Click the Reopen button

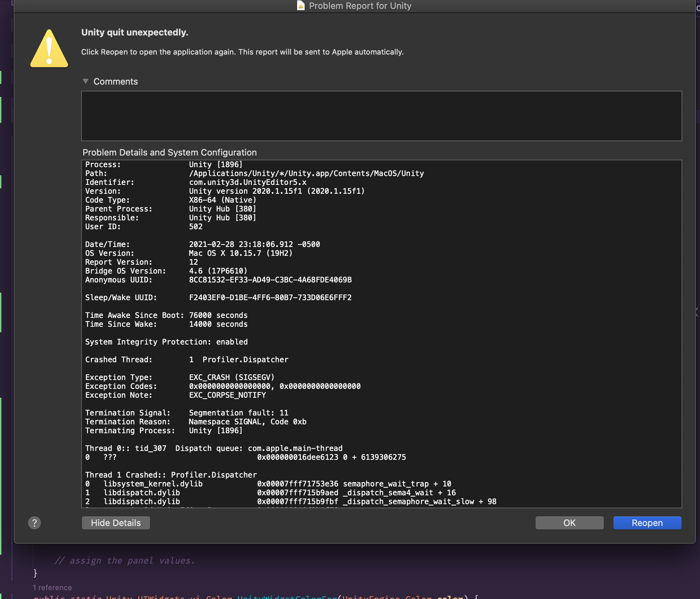(647, 523)
